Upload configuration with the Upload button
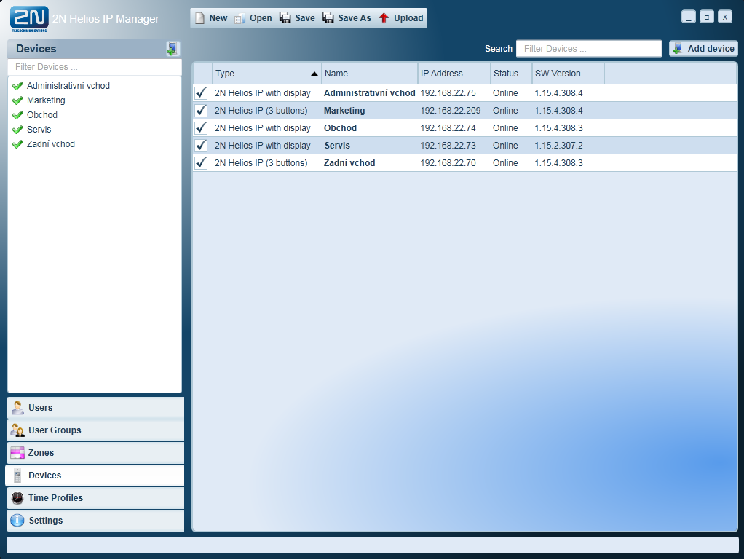The height and width of the screenshot is (560, 744). click(x=401, y=18)
